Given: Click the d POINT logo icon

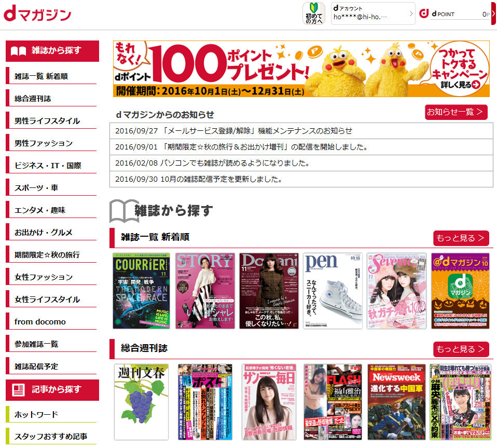Looking at the screenshot, I should pos(424,13).
